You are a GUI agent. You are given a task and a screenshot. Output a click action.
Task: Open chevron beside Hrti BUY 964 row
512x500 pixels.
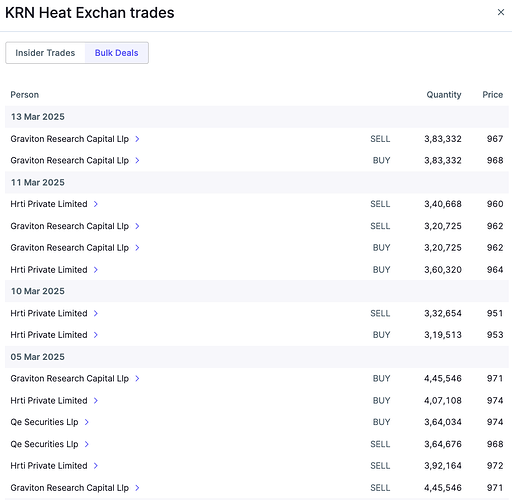96,270
